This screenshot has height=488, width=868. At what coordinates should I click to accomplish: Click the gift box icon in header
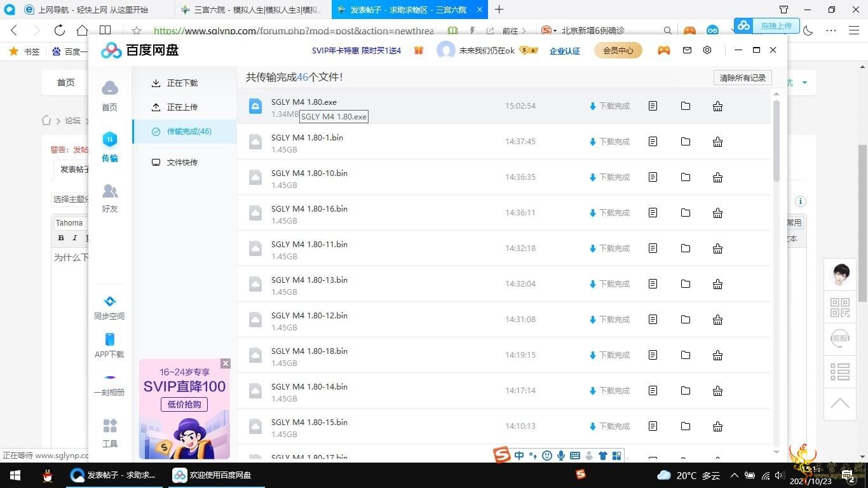[419, 50]
